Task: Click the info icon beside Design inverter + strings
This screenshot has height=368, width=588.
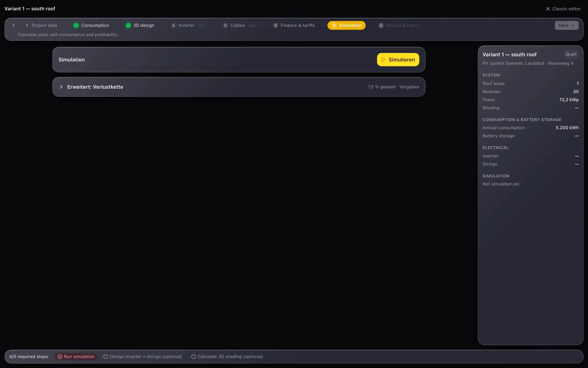Action: point(106,357)
